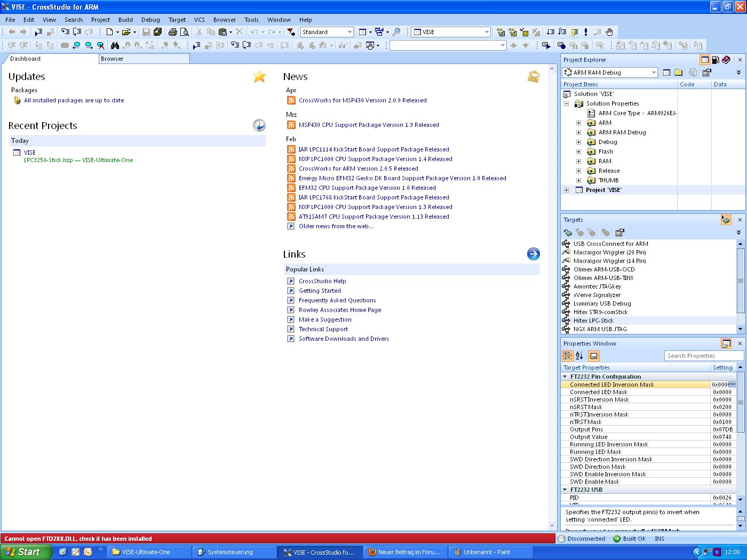Click the binoculars Find icon
This screenshot has width=747, height=560.
[x=115, y=45]
